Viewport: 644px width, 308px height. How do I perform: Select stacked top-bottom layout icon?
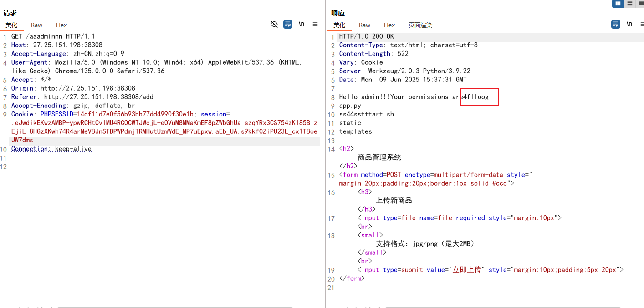click(x=630, y=4)
